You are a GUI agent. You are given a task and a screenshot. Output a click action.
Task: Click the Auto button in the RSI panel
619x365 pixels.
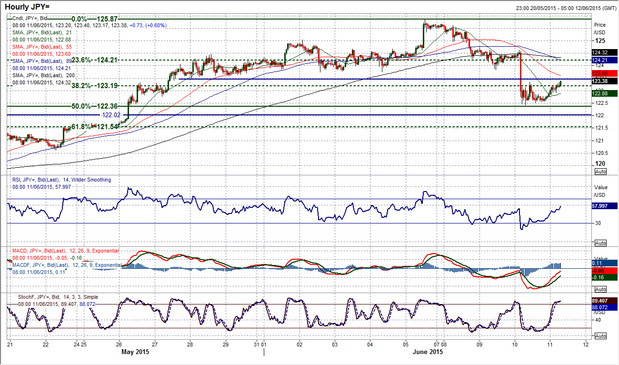600,243
